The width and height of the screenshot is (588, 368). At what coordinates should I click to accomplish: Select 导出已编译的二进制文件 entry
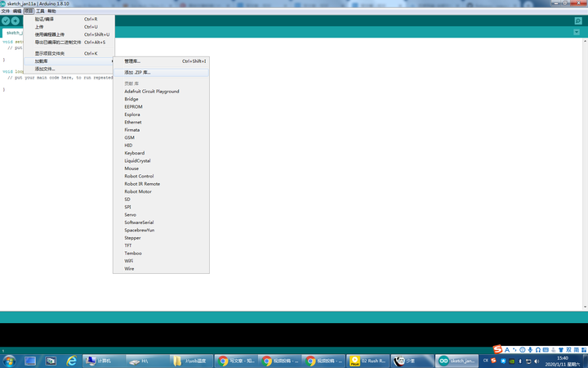coord(69,43)
